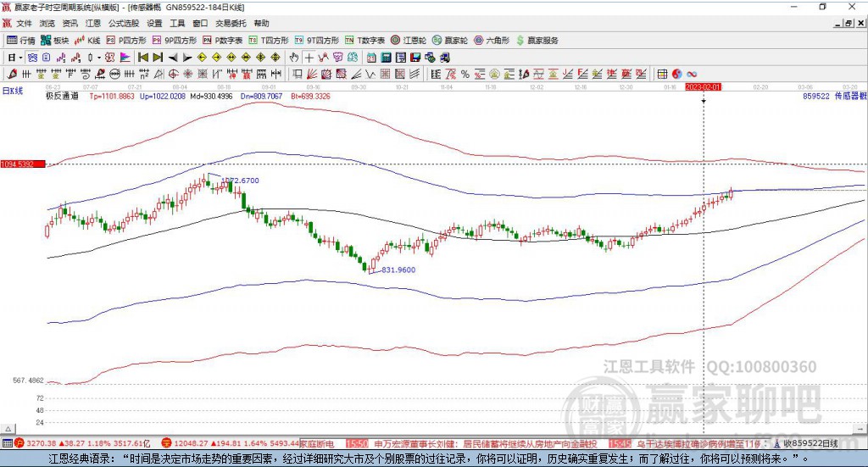This screenshot has height=467, width=868.
Task: Click the status bar grid icon
Action: point(7,443)
